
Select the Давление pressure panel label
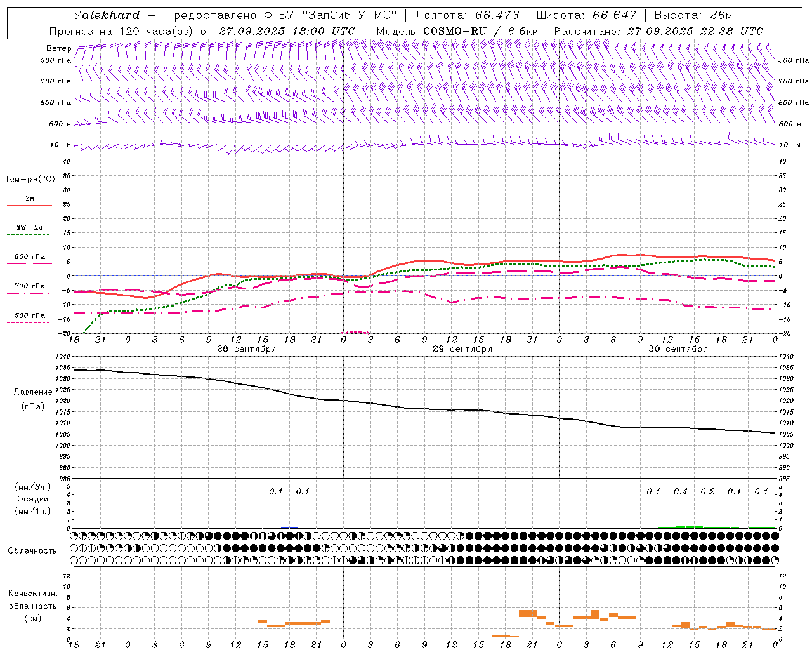pyautogui.click(x=33, y=392)
